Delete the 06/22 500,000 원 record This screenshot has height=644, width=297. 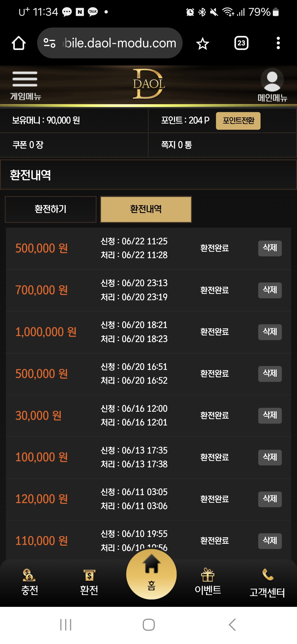pyautogui.click(x=270, y=248)
